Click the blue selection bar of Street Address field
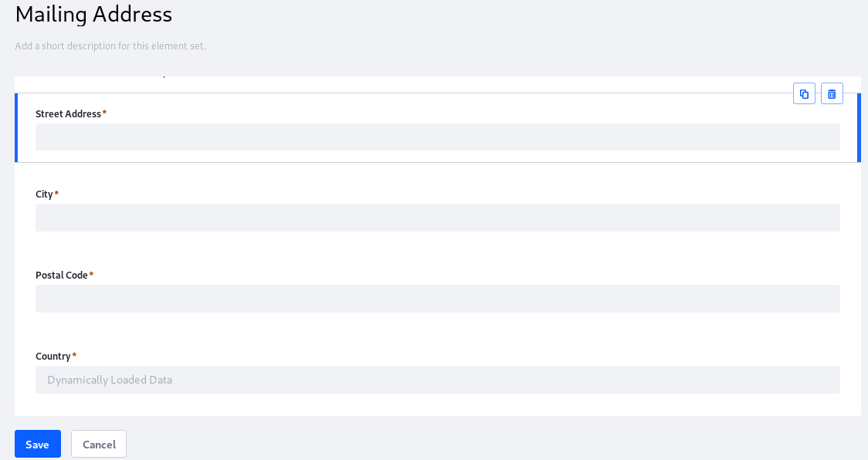This screenshot has height=460, width=868. point(16,128)
